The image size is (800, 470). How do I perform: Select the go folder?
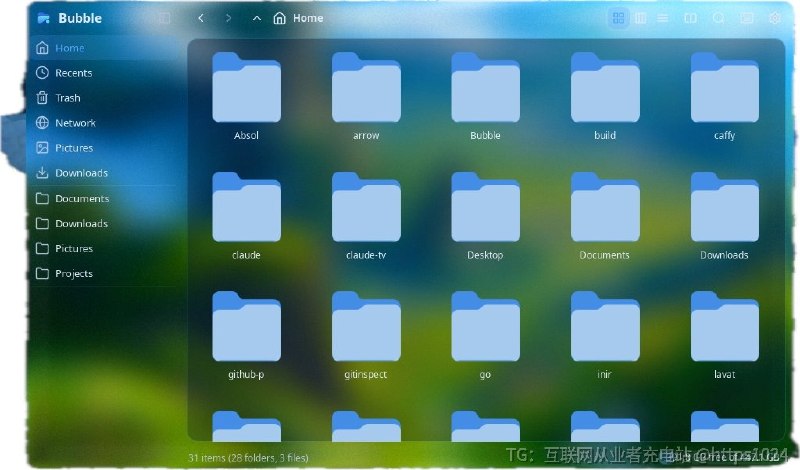click(485, 336)
